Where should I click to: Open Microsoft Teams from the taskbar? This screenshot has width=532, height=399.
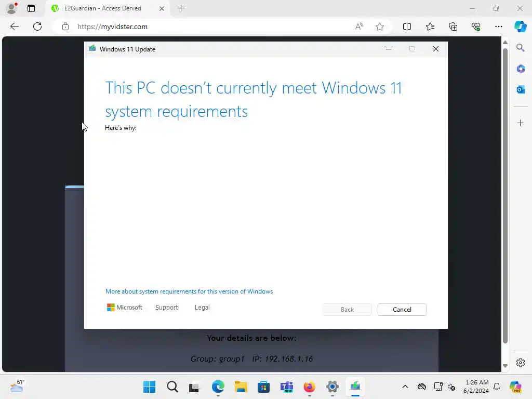[x=287, y=387]
